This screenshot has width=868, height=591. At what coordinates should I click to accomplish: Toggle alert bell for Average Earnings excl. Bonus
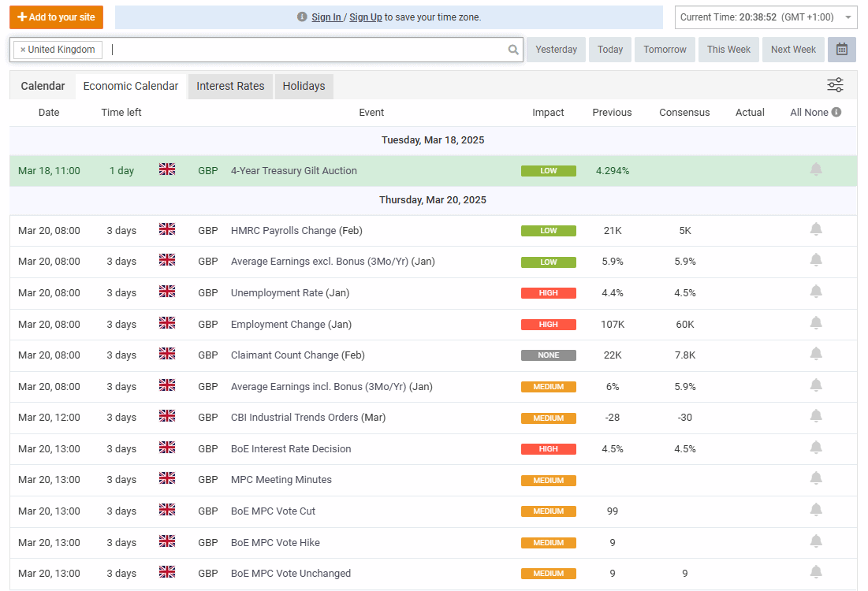(816, 260)
